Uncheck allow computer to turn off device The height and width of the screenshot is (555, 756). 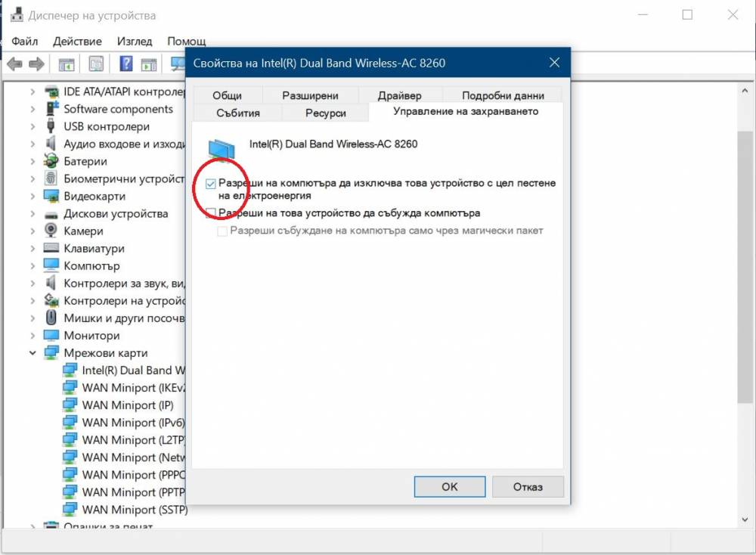tap(210, 184)
